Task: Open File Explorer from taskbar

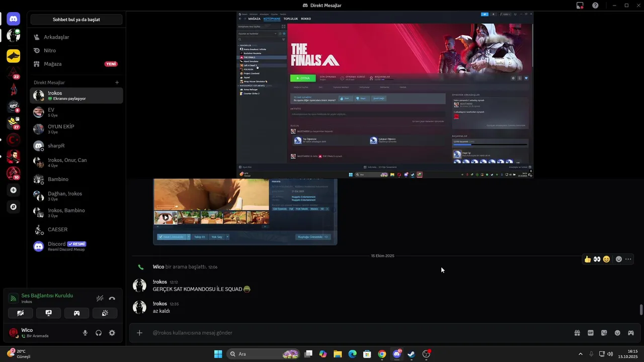Action: [x=338, y=354]
